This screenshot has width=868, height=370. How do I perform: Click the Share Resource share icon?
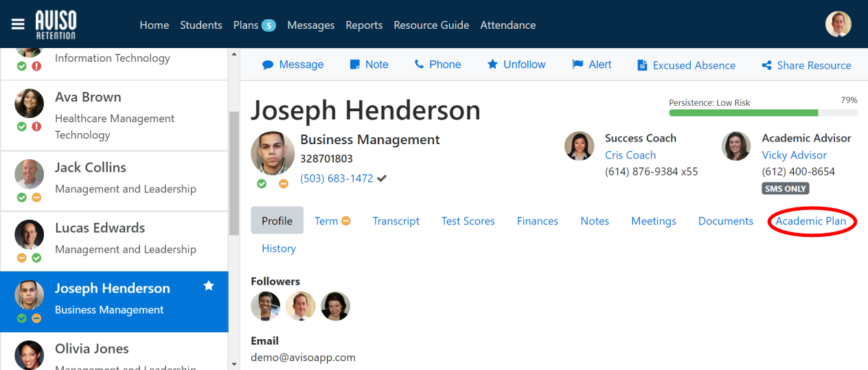pyautogui.click(x=767, y=66)
